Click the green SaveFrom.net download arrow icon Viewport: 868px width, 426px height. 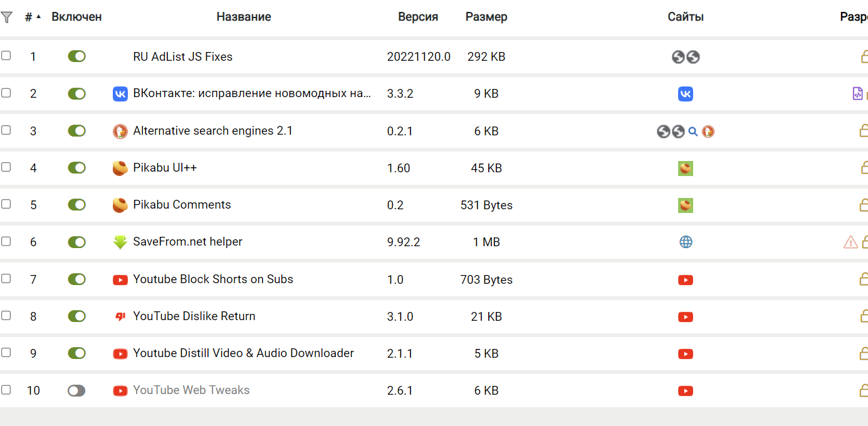pyautogui.click(x=120, y=242)
